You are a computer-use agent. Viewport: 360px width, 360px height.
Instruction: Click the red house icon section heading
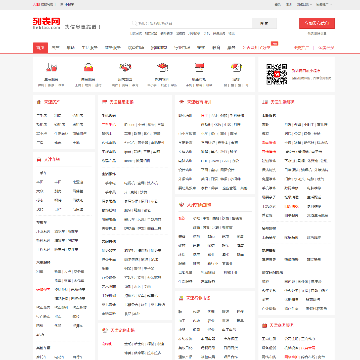click(48, 102)
